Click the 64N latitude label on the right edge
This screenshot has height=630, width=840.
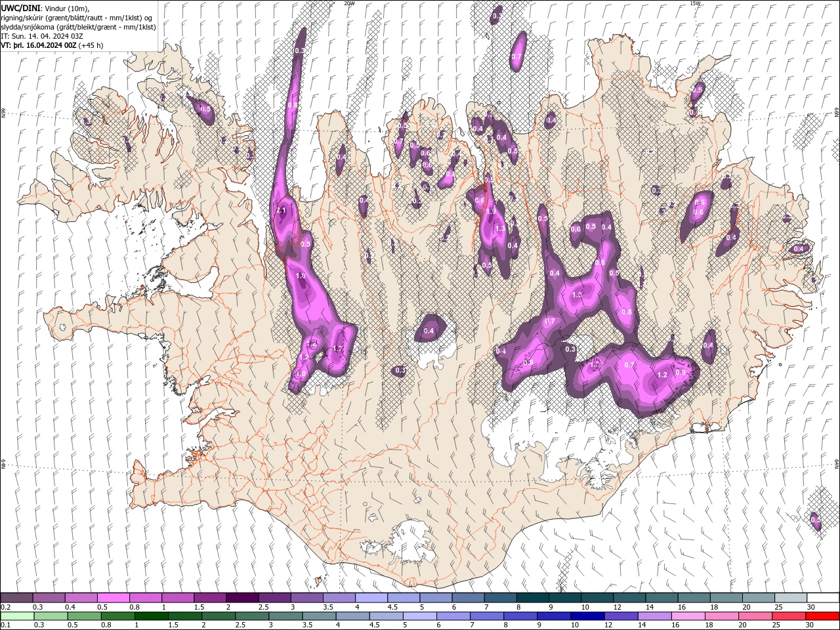pos(836,464)
